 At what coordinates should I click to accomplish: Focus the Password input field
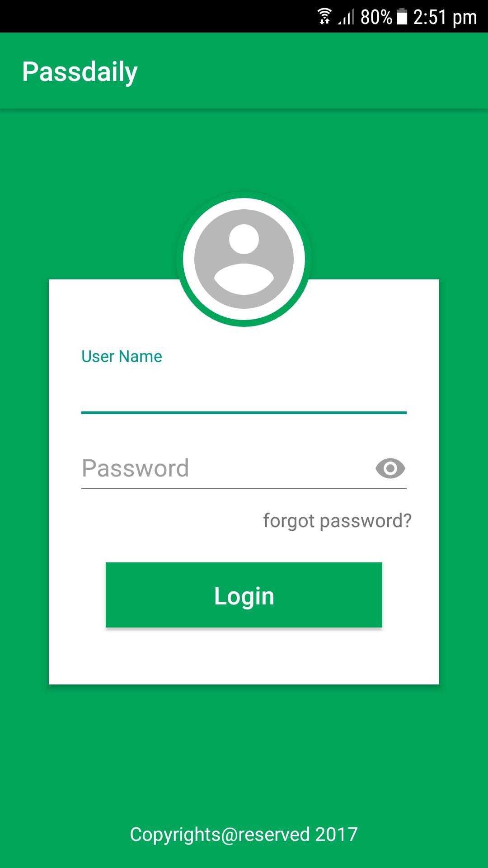pos(226,468)
